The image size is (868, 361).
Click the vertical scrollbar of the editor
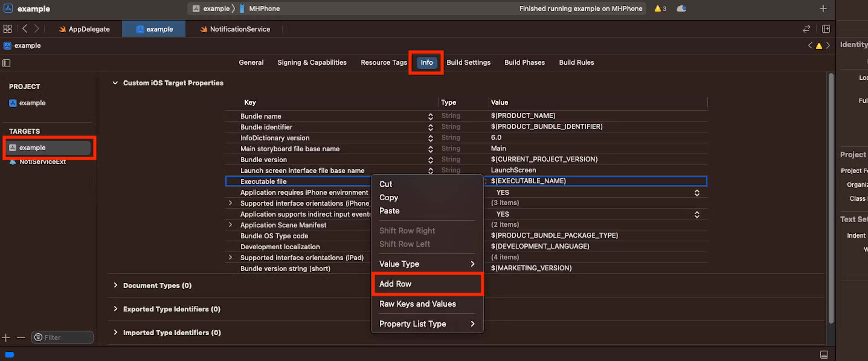click(x=831, y=199)
